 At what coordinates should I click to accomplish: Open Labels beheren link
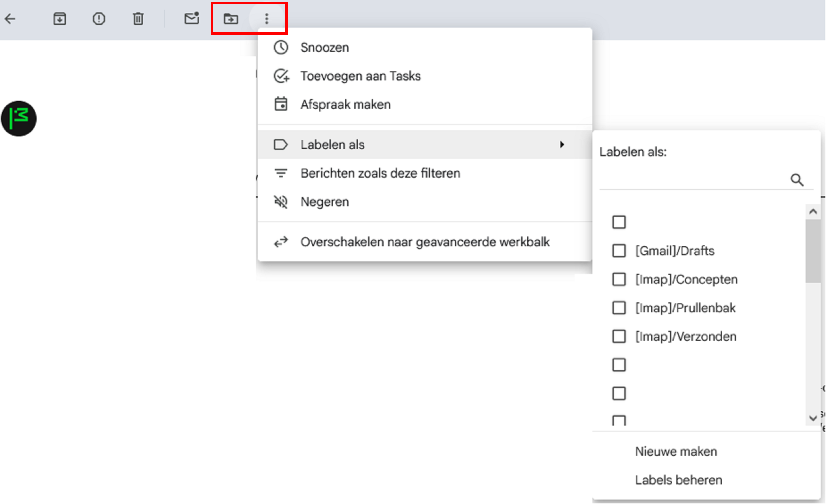click(x=678, y=480)
